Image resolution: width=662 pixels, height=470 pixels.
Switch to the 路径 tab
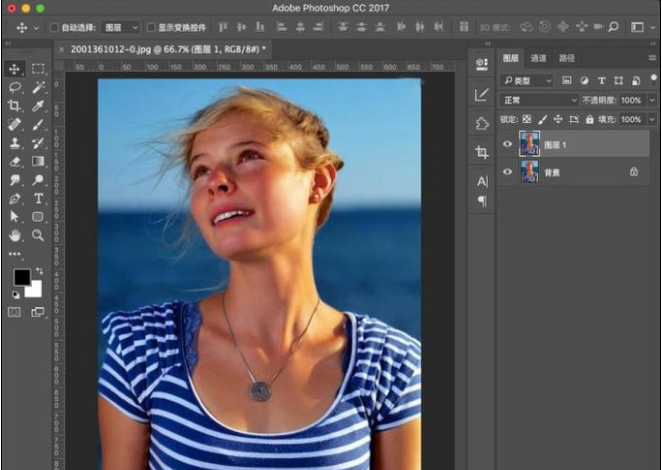coord(567,59)
